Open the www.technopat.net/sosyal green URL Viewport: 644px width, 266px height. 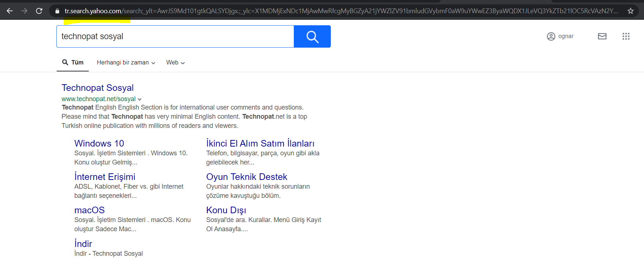point(99,99)
